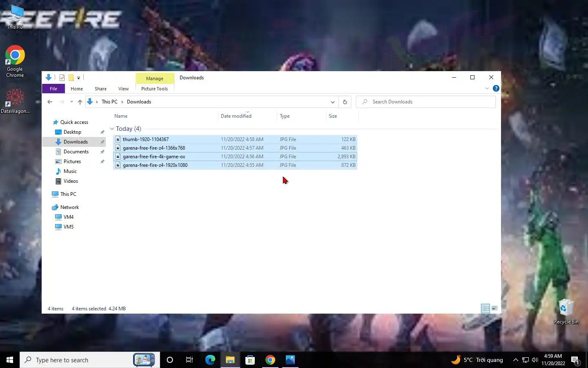This screenshot has height=368, width=588.
Task: Switch to the Share ribbon tab
Action: (x=100, y=89)
